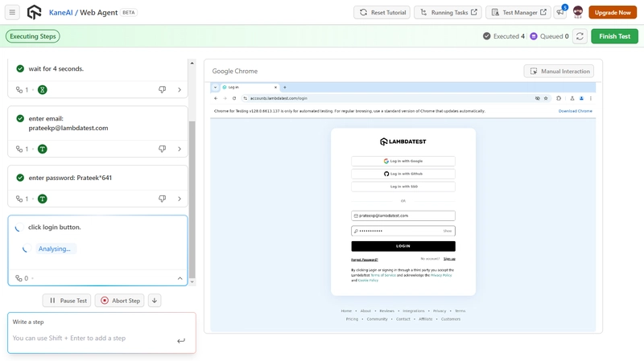The height and width of the screenshot is (361, 644).
Task: Click the black LOGIN button
Action: coord(403,246)
